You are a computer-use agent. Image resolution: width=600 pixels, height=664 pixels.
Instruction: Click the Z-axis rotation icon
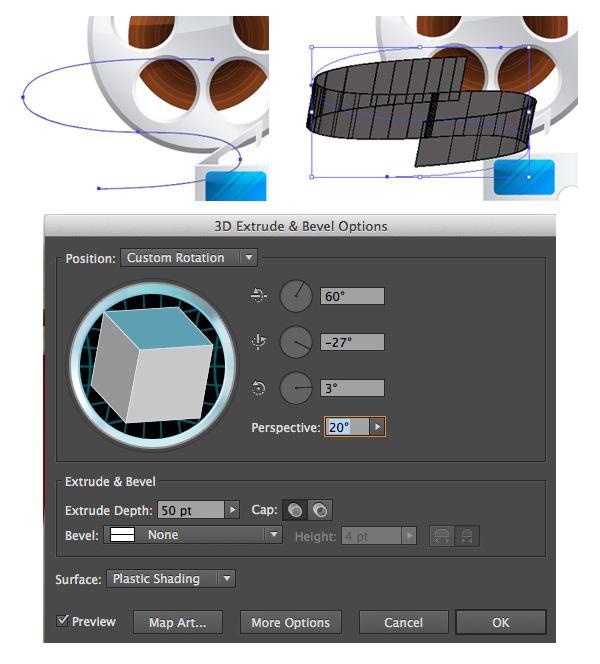point(259,387)
